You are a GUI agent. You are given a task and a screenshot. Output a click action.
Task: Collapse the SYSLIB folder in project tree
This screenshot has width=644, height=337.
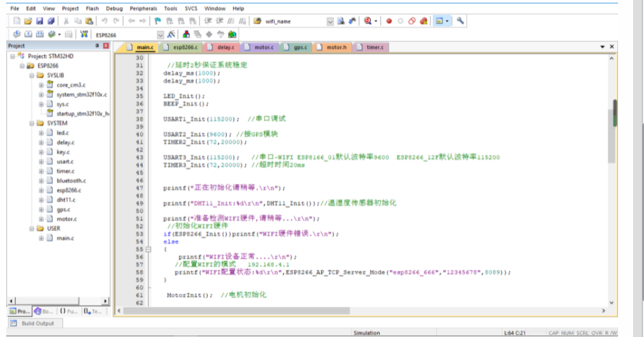(x=31, y=76)
